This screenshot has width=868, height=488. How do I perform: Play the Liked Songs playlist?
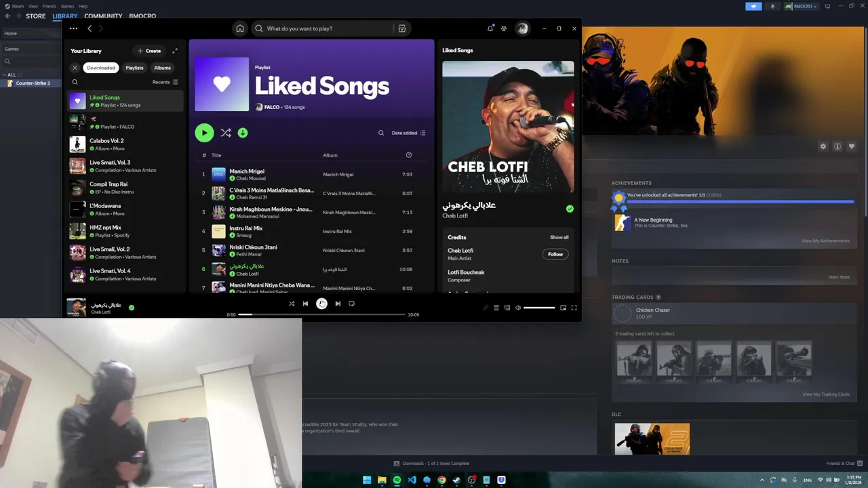tap(204, 133)
